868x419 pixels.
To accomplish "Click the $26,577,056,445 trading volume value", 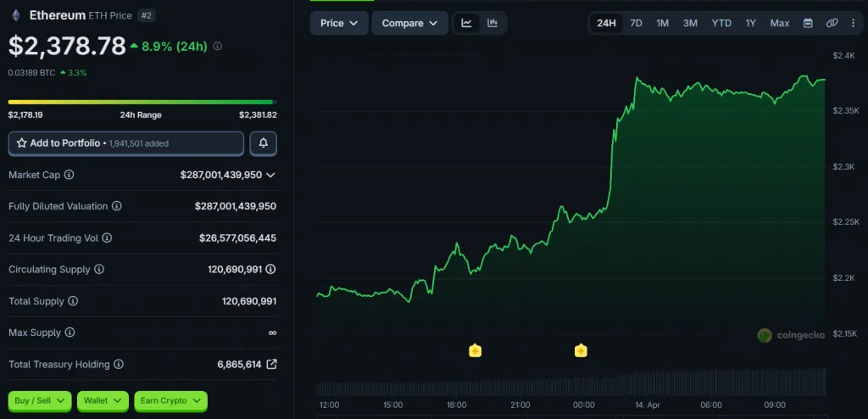I will point(237,237).
